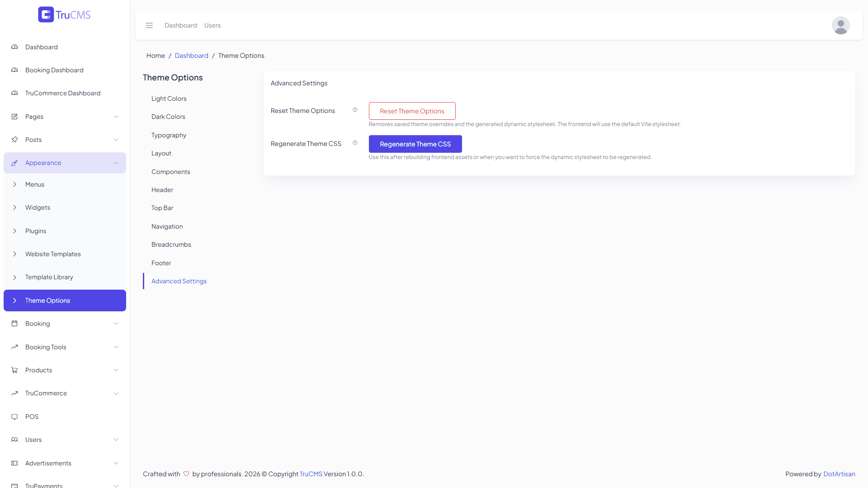Open the TruCMS footer link
The width and height of the screenshot is (868, 488).
click(x=311, y=474)
